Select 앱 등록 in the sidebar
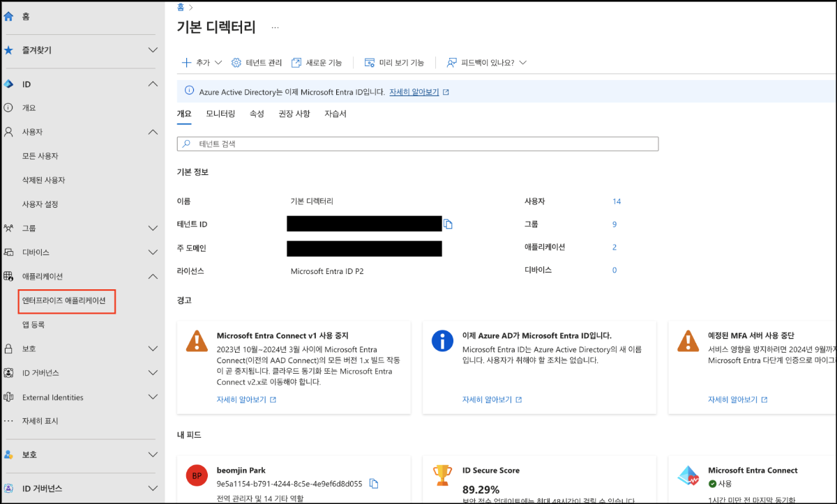This screenshot has height=504, width=837. [33, 325]
